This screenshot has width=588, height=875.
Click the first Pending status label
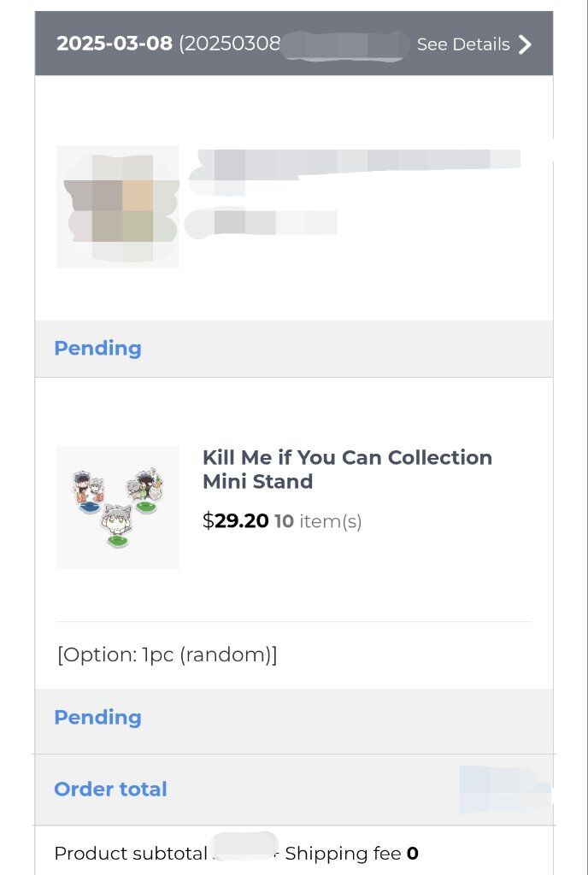pos(97,349)
